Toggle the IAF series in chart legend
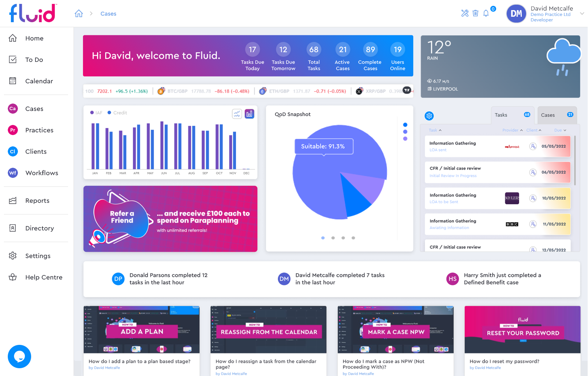Image resolution: width=588 pixels, height=376 pixels. (x=96, y=113)
